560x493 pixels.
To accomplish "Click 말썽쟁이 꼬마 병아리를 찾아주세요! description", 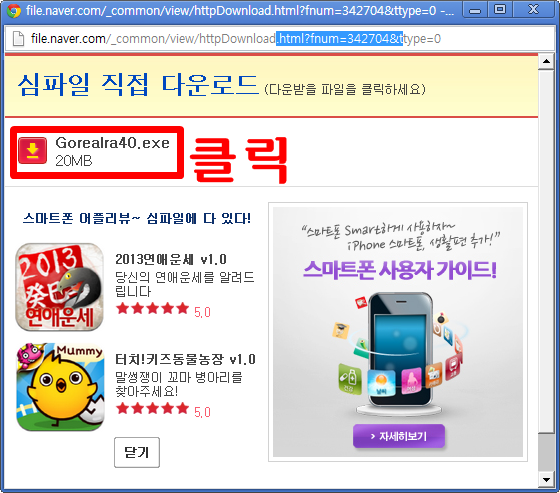I will coord(179,384).
